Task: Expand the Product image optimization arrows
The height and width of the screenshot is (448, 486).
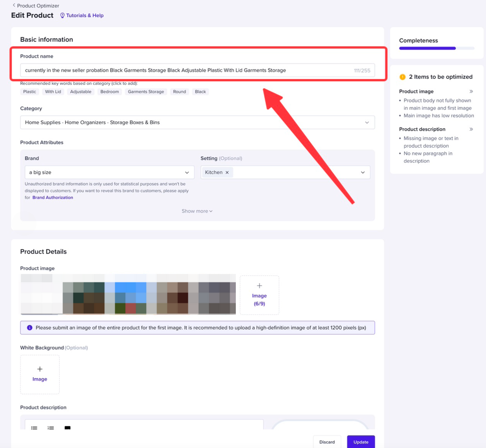Action: pyautogui.click(x=471, y=91)
